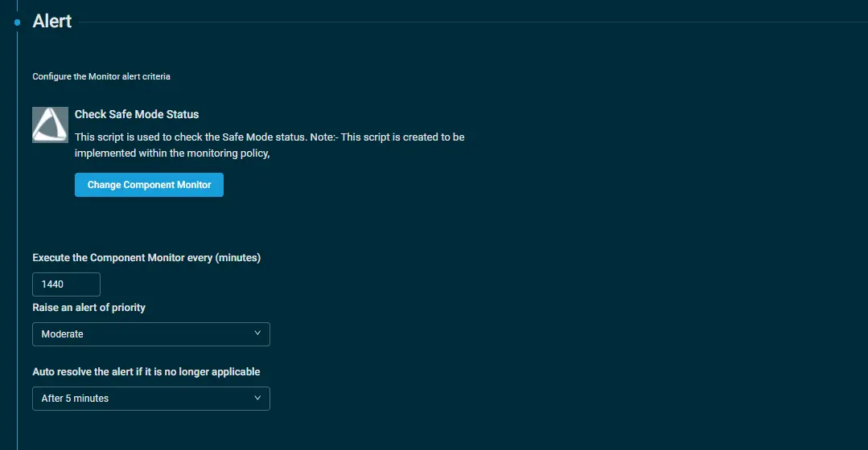The image size is (868, 450).
Task: Click the blue bullet beside Alert heading
Action: (x=17, y=22)
